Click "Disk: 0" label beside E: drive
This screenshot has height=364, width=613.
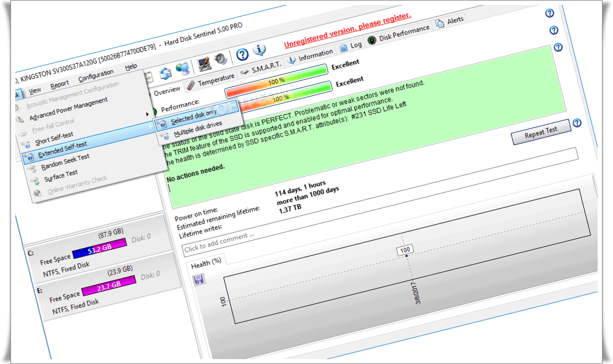pos(150,275)
